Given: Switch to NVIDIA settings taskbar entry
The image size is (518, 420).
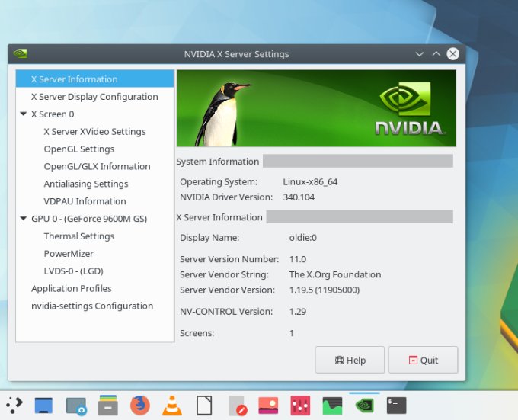Looking at the screenshot, I should (x=364, y=405).
